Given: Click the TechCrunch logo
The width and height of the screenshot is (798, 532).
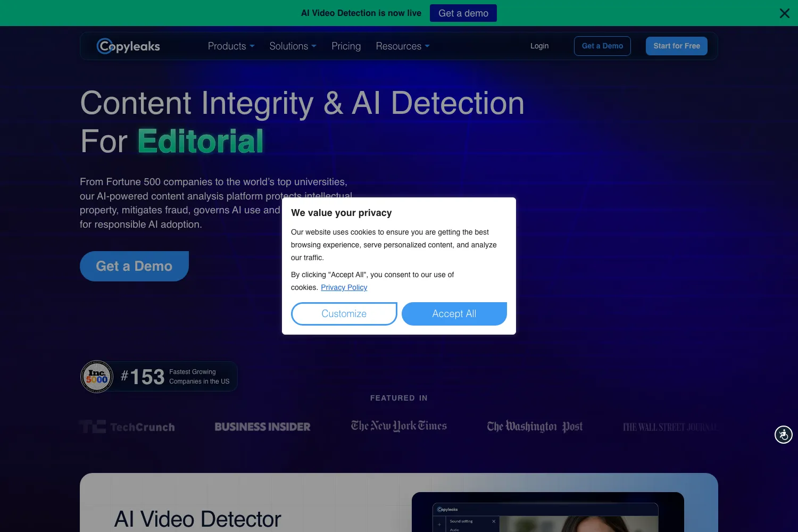Looking at the screenshot, I should click(x=128, y=427).
